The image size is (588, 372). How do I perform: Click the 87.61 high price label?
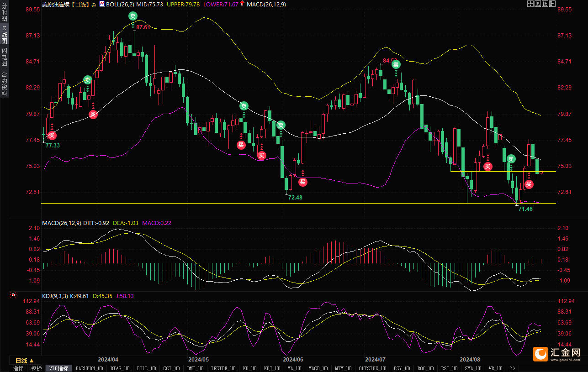tap(143, 27)
